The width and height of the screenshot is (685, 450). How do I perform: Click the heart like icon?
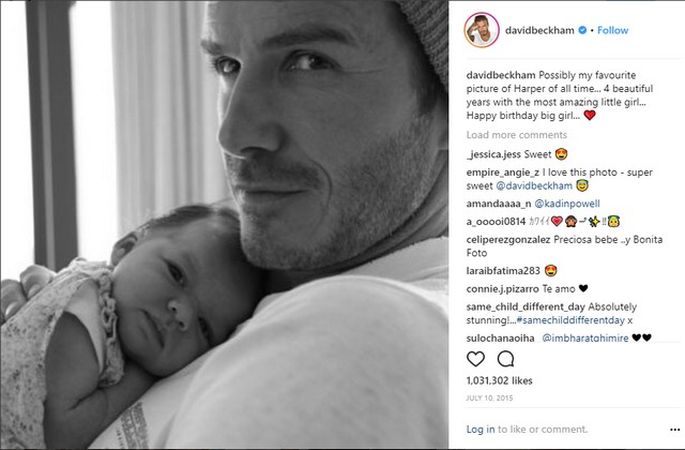[475, 359]
